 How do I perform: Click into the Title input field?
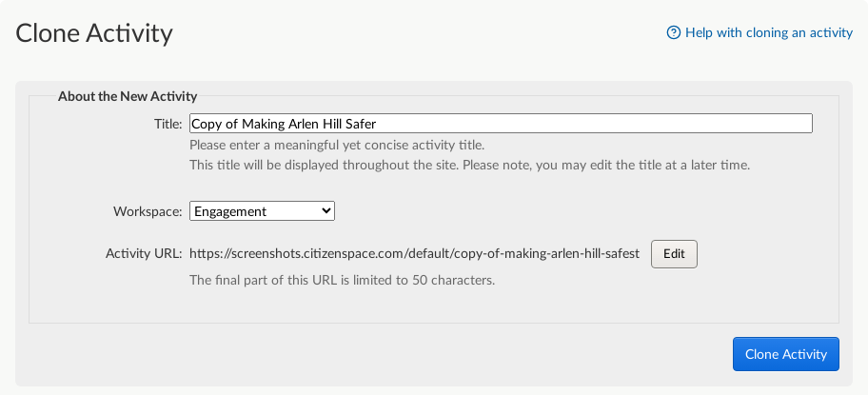click(x=501, y=124)
